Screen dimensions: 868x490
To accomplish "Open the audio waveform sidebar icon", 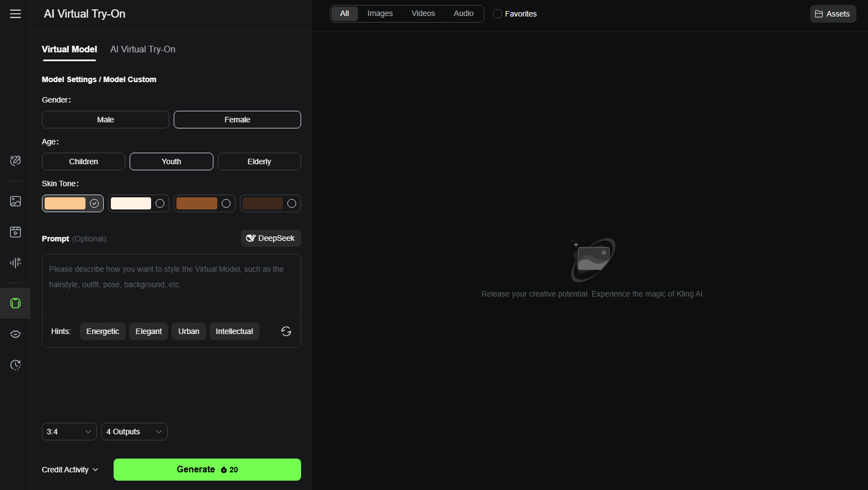I will 15,263.
